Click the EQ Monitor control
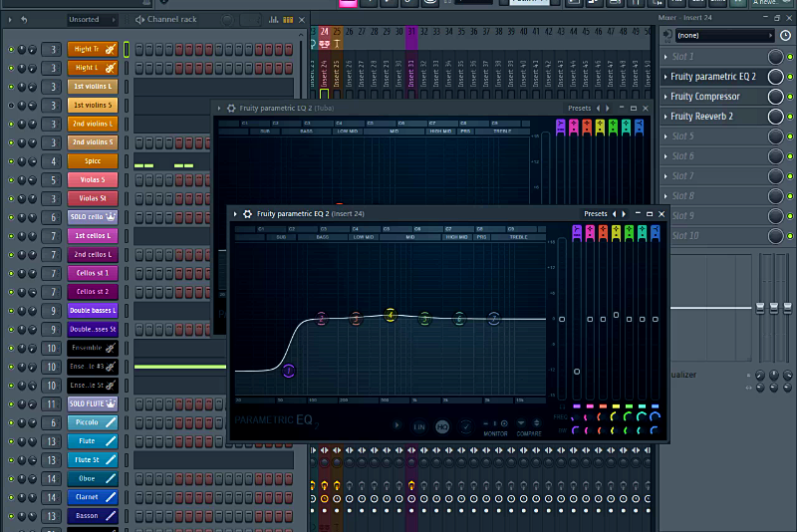Screen dimensions: 797x532 pos(495,423)
